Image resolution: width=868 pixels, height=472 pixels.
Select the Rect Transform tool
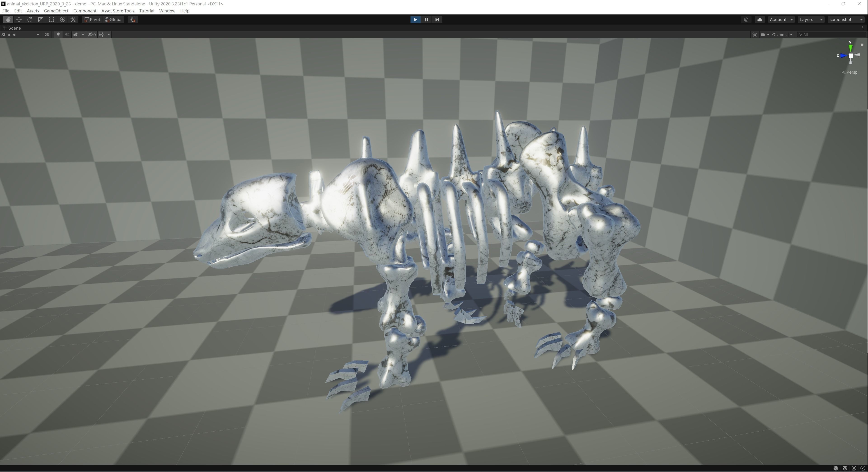click(51, 20)
